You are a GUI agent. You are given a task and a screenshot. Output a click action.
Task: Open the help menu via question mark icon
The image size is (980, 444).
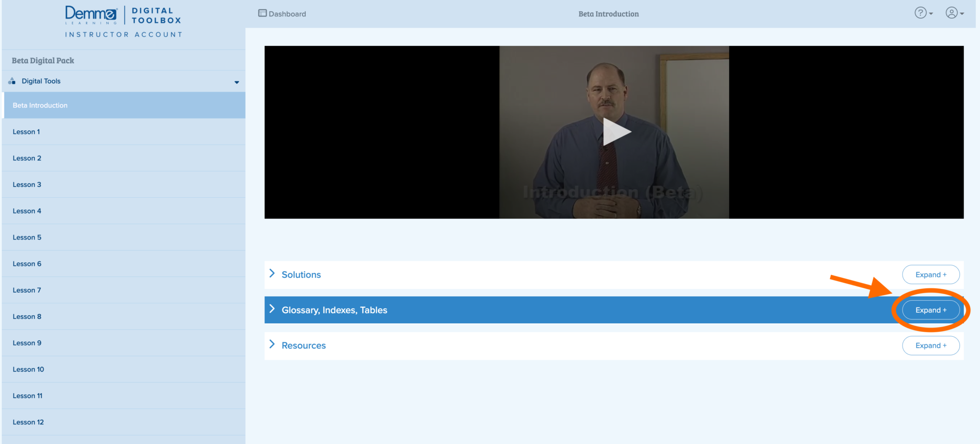[921, 13]
